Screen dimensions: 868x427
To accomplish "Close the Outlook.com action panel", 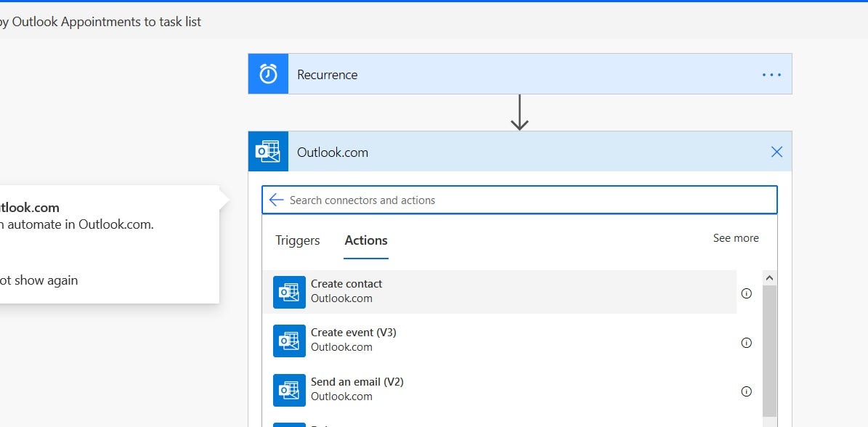I will pos(776,152).
